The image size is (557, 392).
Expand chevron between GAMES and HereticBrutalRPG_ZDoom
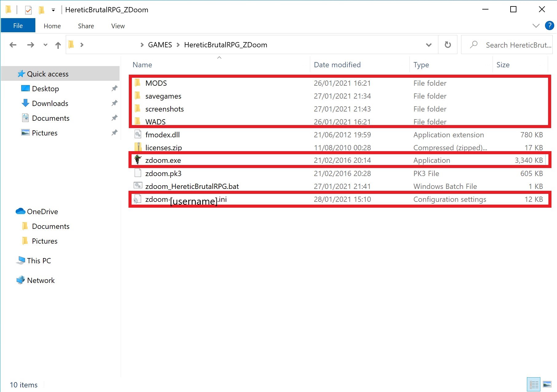(x=178, y=45)
